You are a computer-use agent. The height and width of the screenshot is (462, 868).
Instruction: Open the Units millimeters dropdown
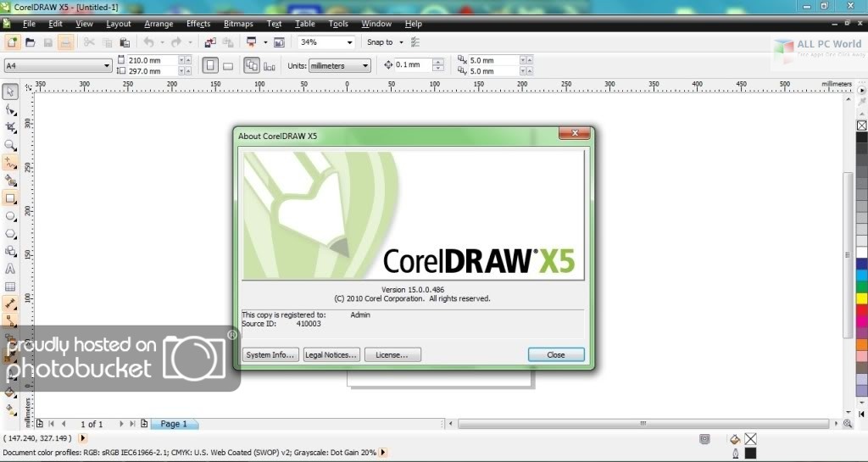(x=365, y=66)
